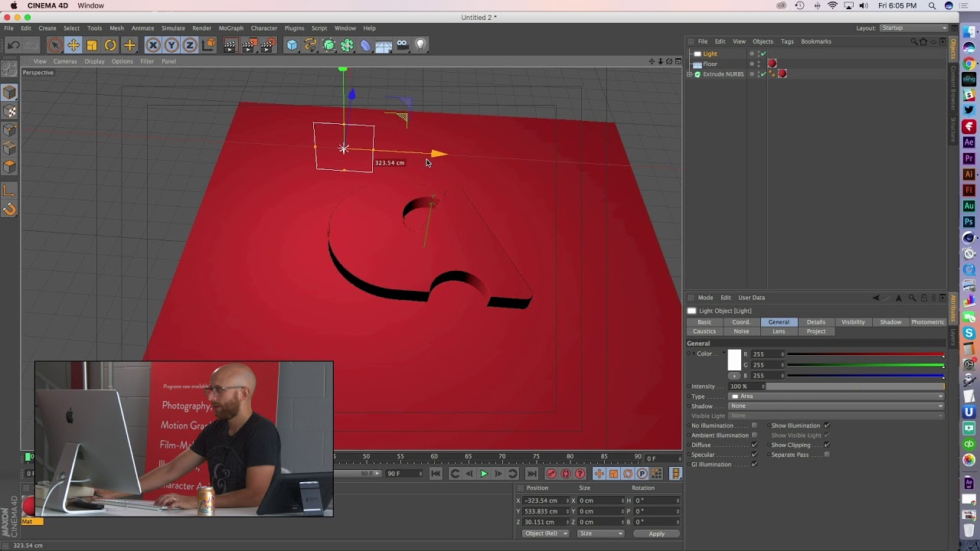
Task: Open the Object (Rel) coordinate dropdown
Action: tap(545, 533)
